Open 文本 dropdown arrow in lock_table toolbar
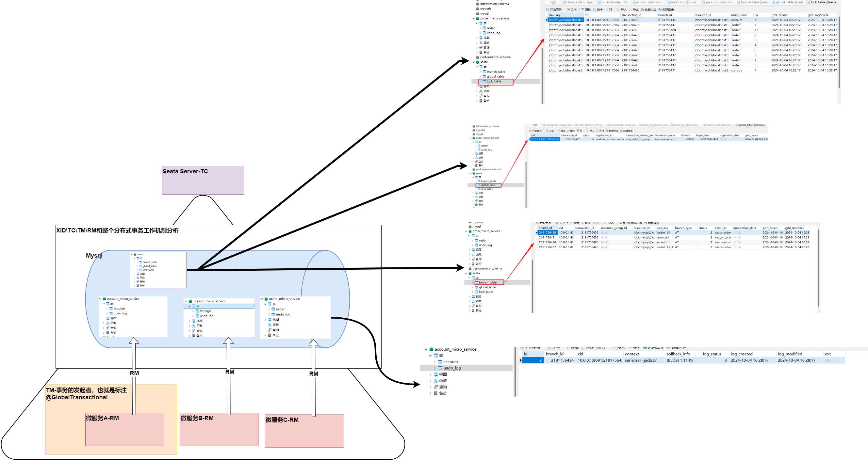This screenshot has height=460, width=868. point(579,9)
